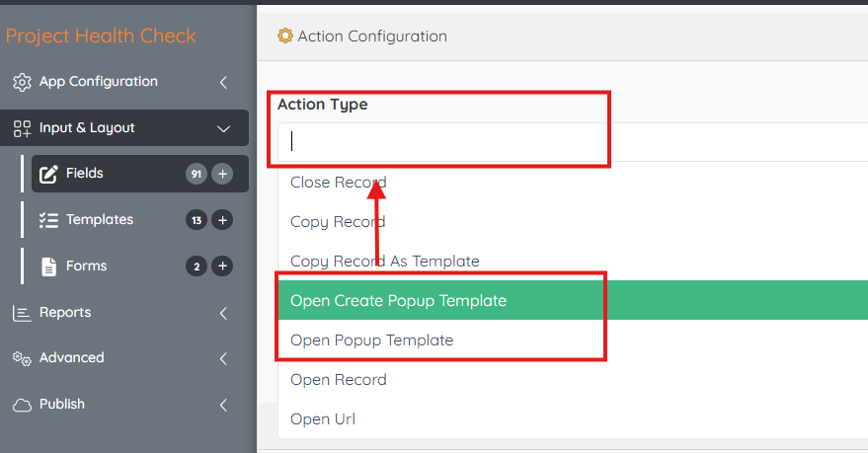Select Copy Record As Template option
Viewport: 868px width, 453px height.
pos(384,262)
